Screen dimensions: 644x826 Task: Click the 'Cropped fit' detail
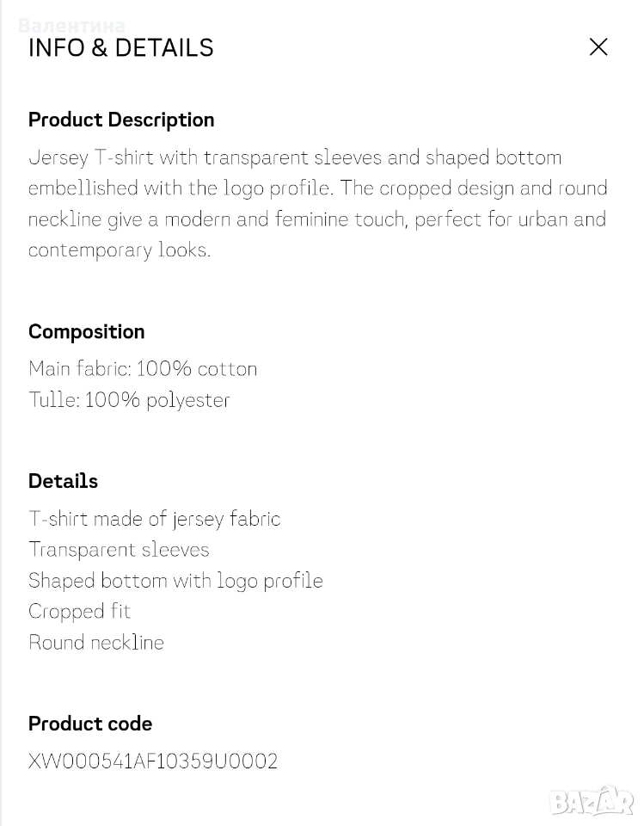pos(80,612)
